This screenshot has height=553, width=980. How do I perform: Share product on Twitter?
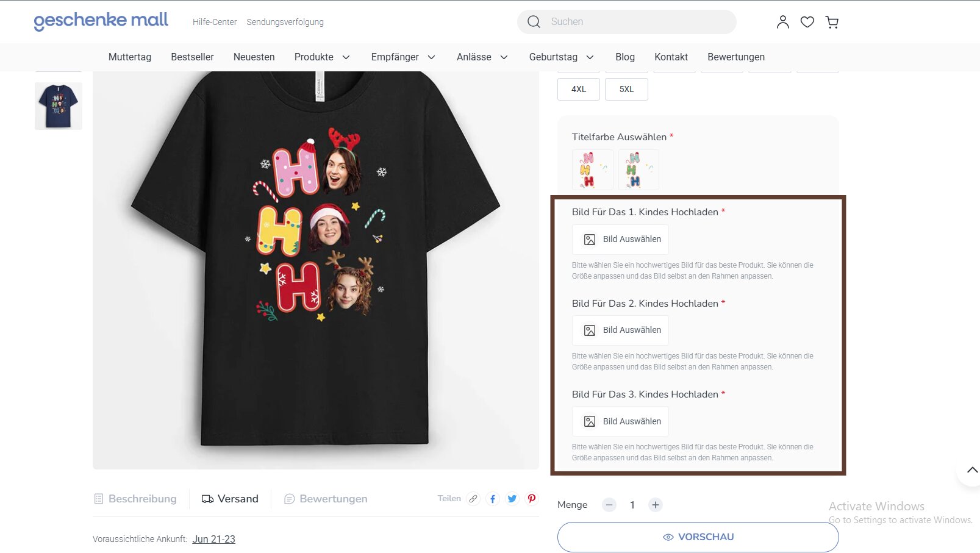coord(512,499)
